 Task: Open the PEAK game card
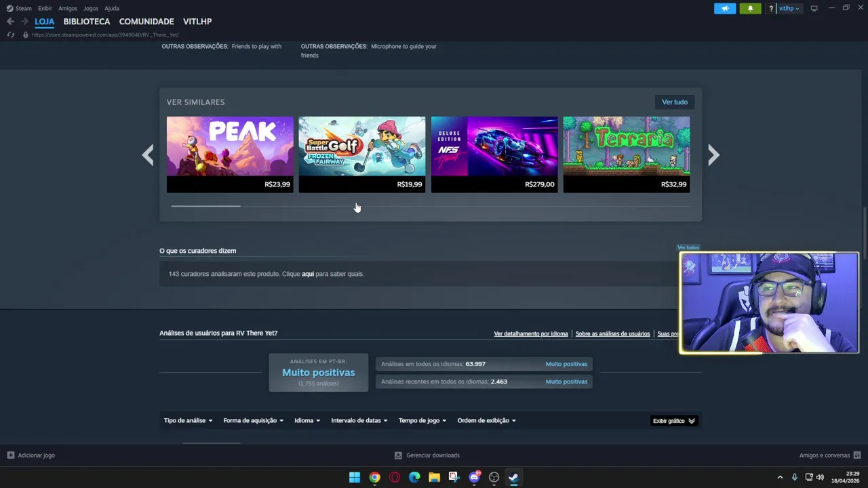click(x=230, y=155)
